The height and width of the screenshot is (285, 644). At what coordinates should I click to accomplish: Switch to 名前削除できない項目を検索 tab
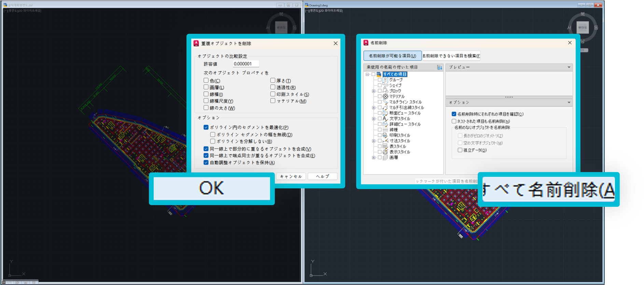[x=451, y=56]
